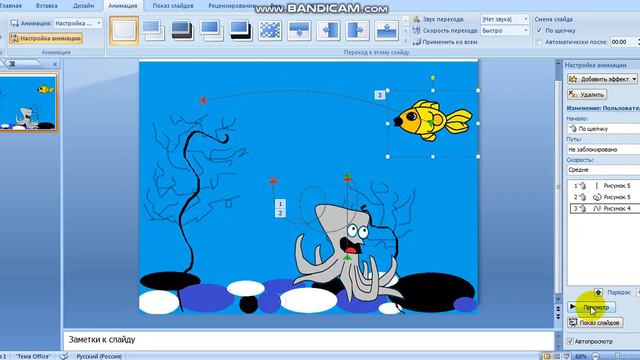The height and width of the screenshot is (360, 640).
Task: Click the slide 1 thumbnail
Action: pyautogui.click(x=28, y=102)
